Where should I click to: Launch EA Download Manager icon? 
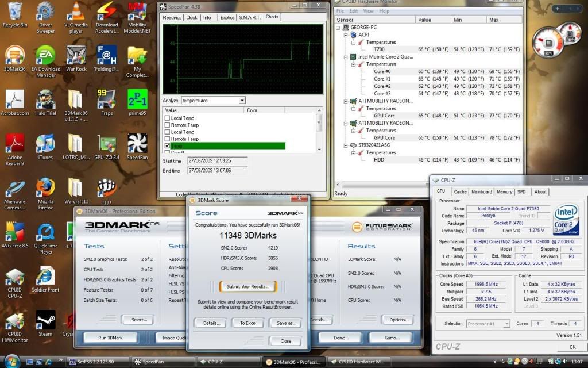45,62
